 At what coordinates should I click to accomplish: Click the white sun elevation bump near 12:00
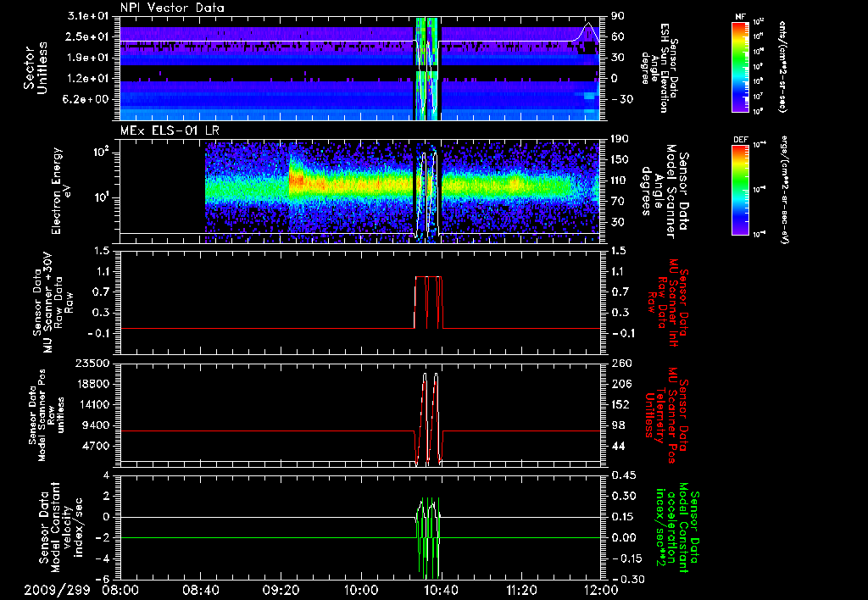[x=588, y=31]
